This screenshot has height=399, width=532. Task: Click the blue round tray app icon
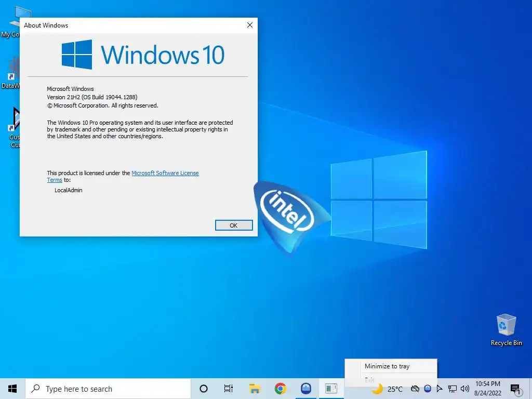pyautogui.click(x=428, y=389)
